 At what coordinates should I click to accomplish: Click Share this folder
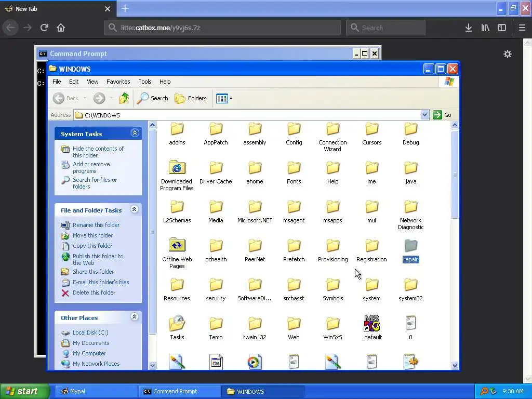point(93,272)
